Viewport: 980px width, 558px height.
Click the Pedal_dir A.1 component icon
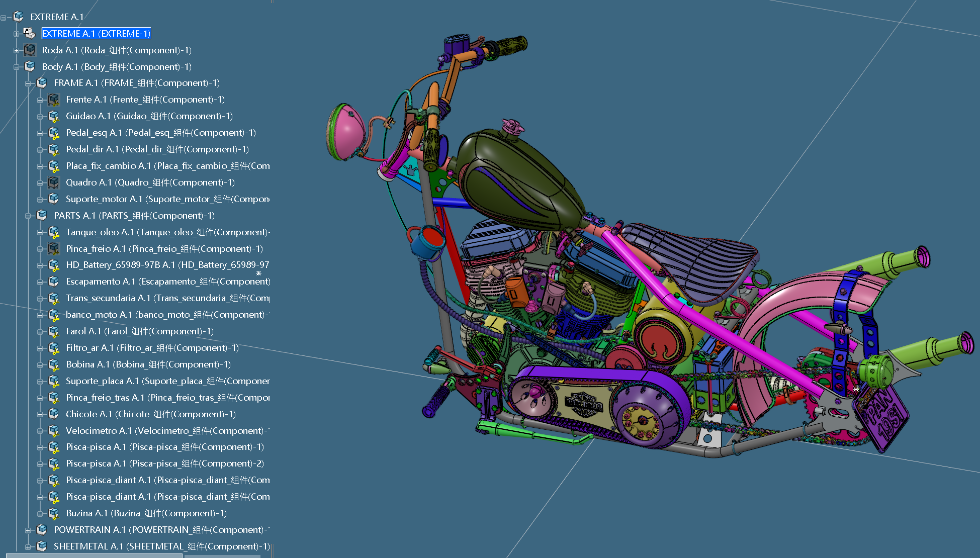pyautogui.click(x=54, y=149)
